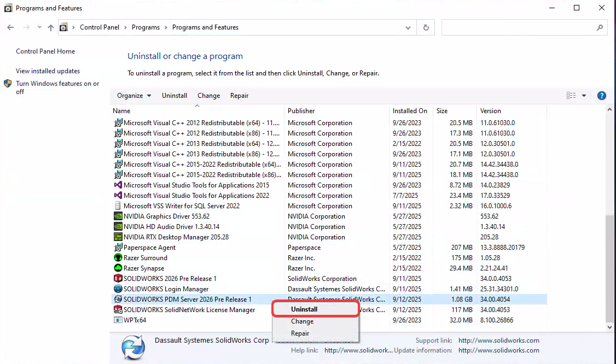Open View installed updates
Screen dimensions: 616x364
coord(47,71)
